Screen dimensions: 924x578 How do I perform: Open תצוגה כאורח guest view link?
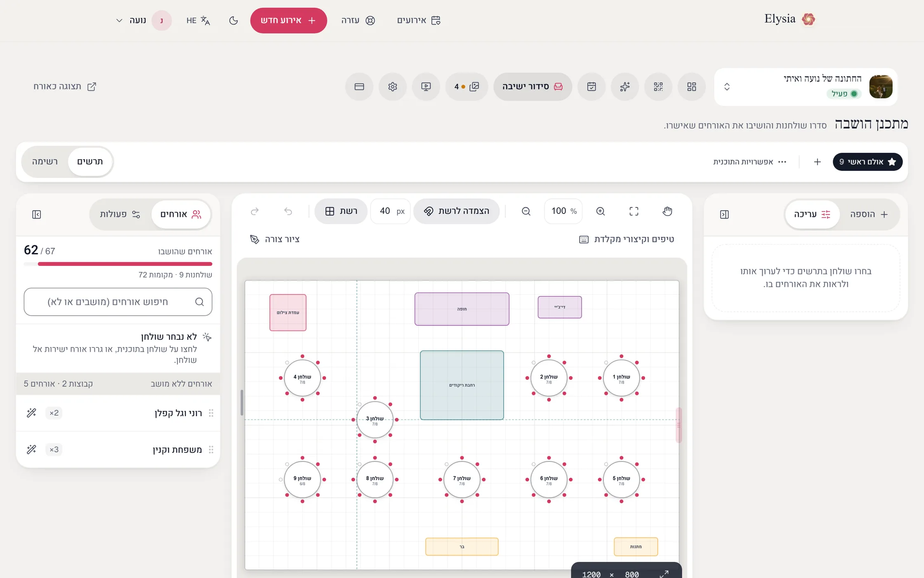[x=65, y=86]
